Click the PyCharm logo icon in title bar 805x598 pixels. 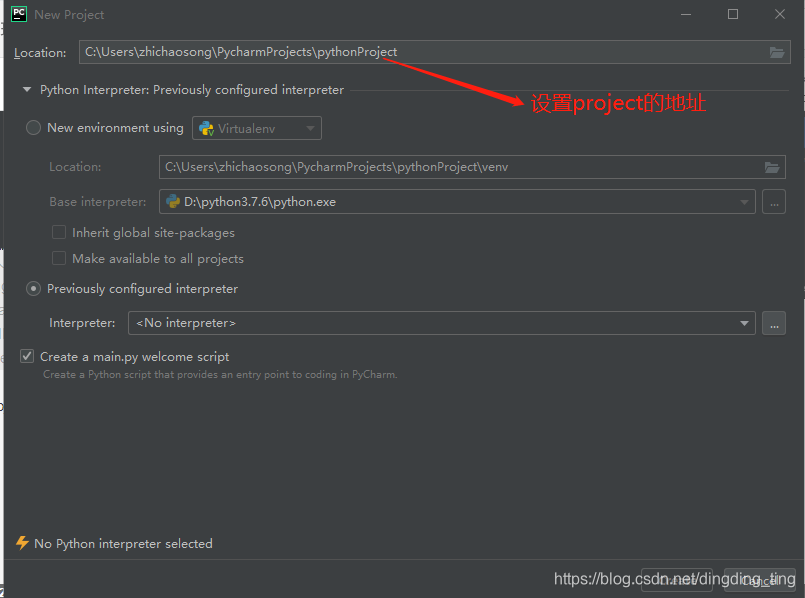[x=19, y=14]
